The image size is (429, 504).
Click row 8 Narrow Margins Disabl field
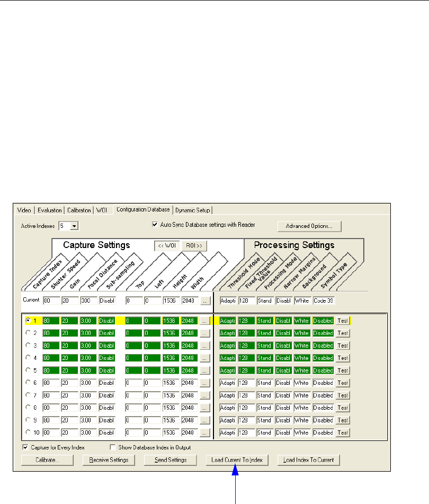(x=283, y=408)
